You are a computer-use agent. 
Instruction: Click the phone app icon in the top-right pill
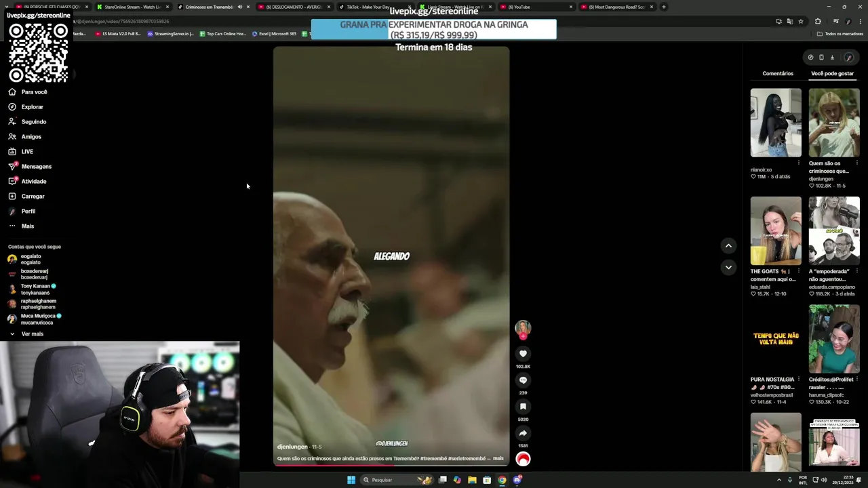click(x=821, y=58)
